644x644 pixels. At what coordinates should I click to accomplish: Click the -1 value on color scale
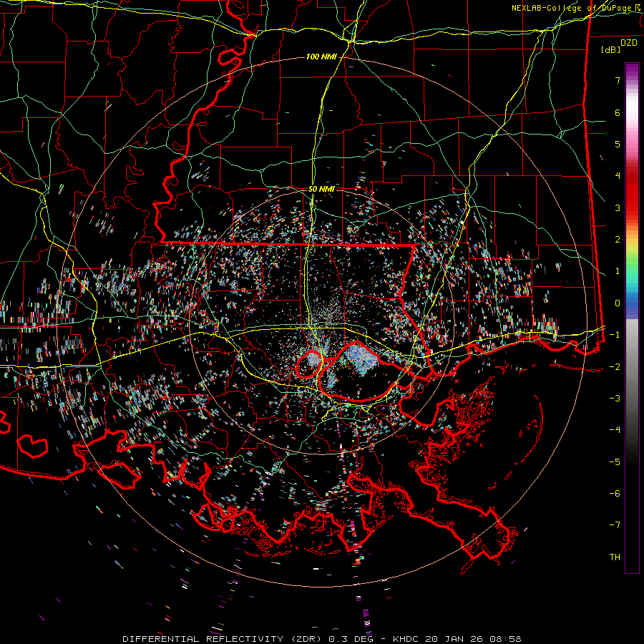[615, 335]
